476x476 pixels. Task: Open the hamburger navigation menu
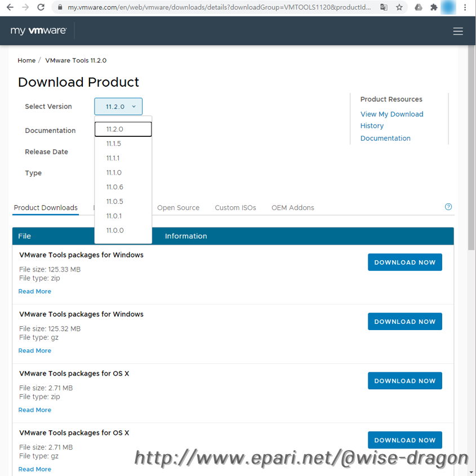(x=458, y=31)
